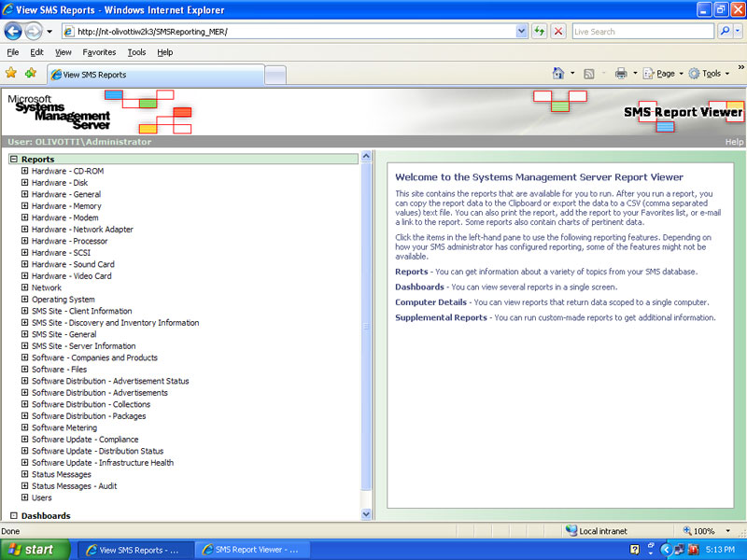Click the tree pane scroll down arrow

click(366, 514)
